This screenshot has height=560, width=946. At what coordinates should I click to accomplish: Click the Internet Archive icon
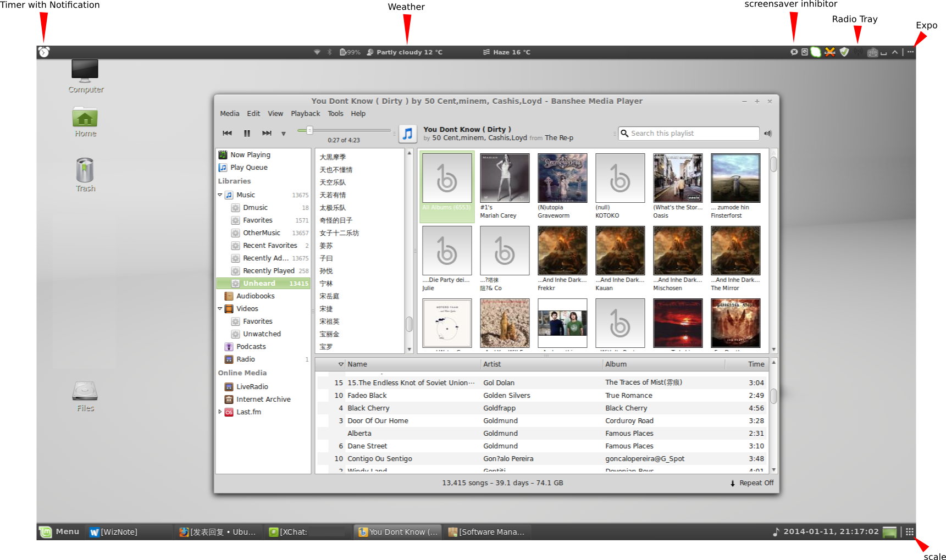pos(229,400)
